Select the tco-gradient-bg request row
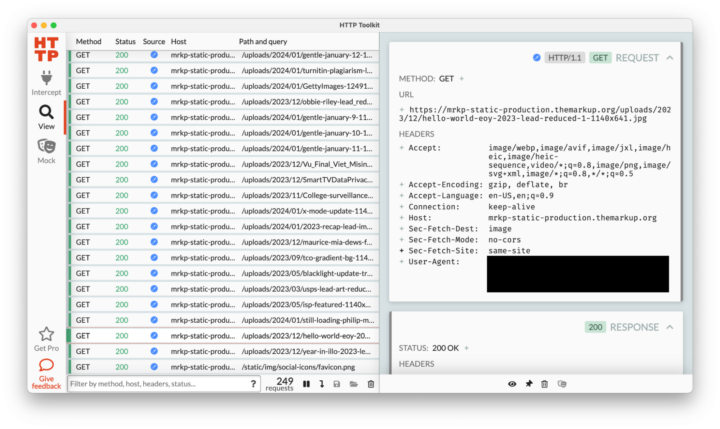Image resolution: width=720 pixels, height=429 pixels. point(224,258)
